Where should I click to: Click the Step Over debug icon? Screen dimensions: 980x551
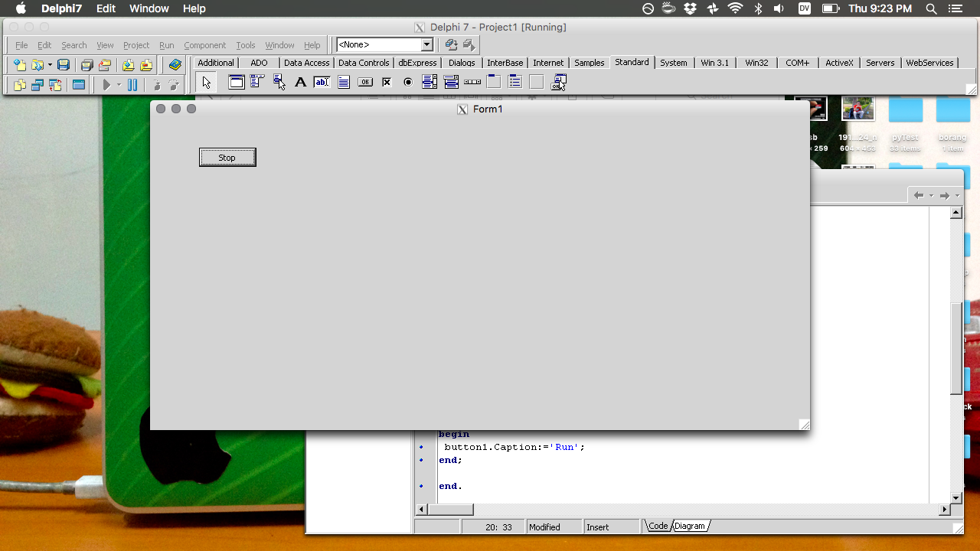click(174, 85)
